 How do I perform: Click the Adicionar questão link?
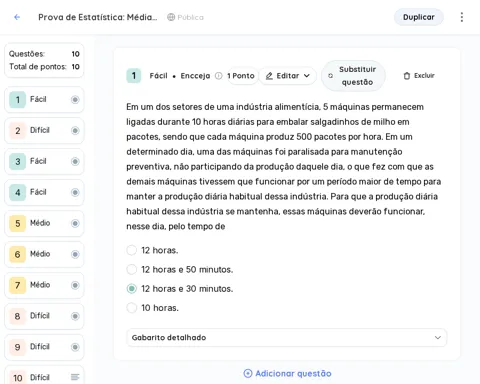pos(288,373)
